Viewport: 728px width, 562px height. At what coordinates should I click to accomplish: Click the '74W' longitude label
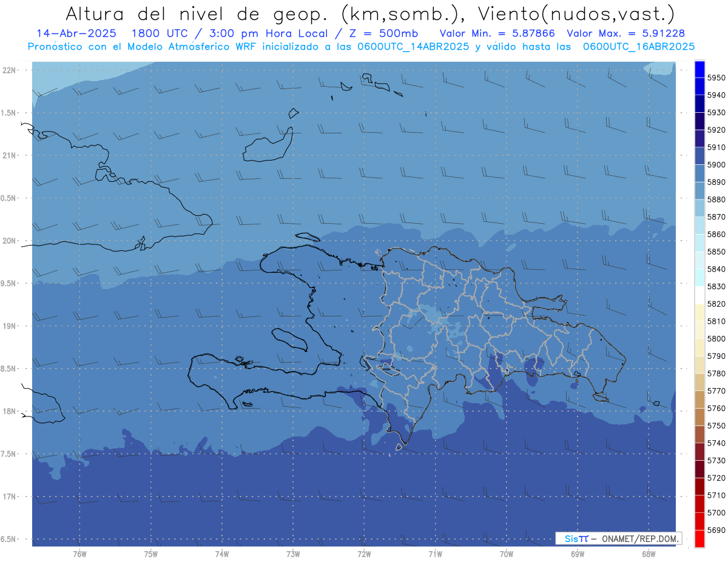(x=221, y=554)
